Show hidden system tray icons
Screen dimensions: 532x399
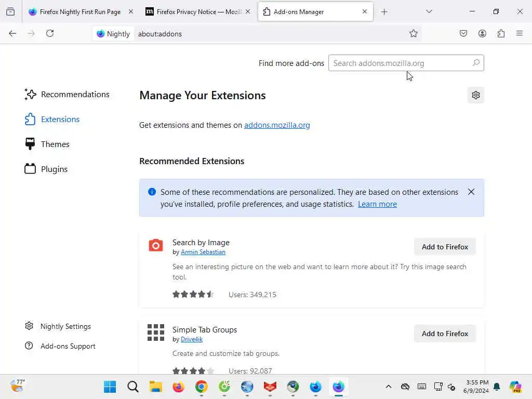(389, 387)
